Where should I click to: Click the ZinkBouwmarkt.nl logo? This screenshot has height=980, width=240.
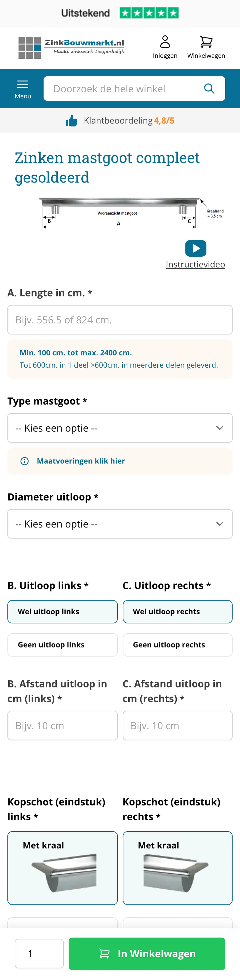pos(71,47)
